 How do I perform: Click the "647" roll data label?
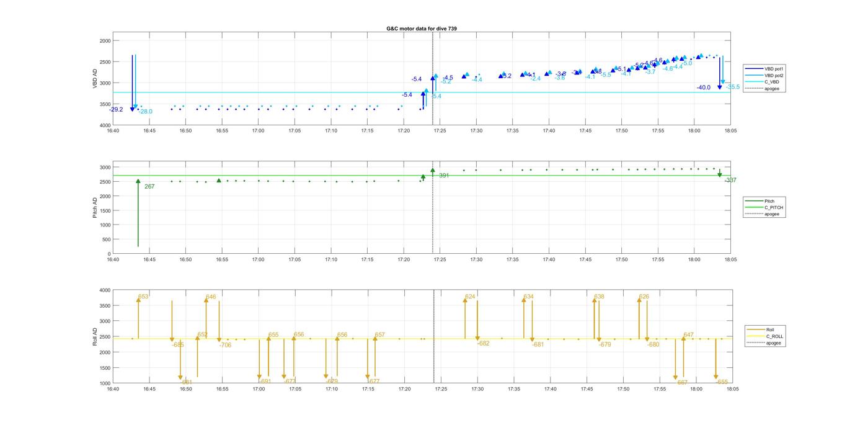click(x=688, y=335)
